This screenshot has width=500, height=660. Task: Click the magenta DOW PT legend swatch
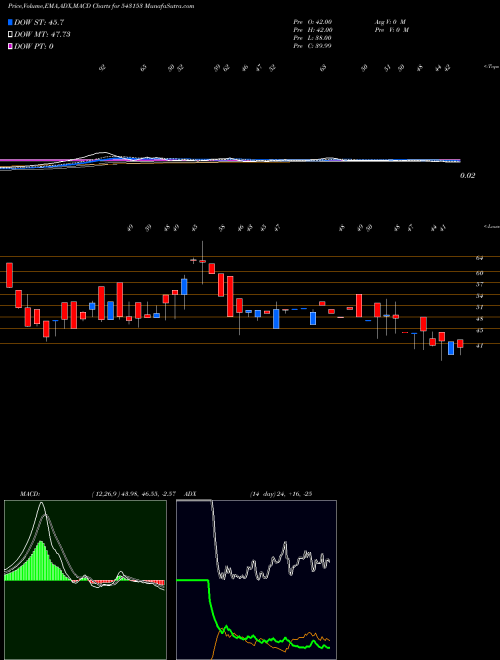(x=10, y=46)
